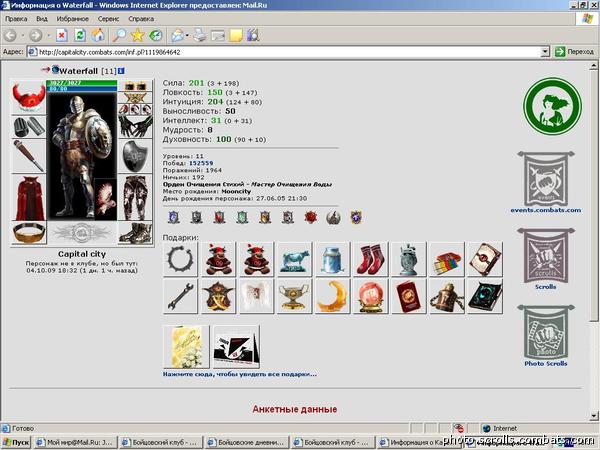Click the red passport book gift

point(409,296)
